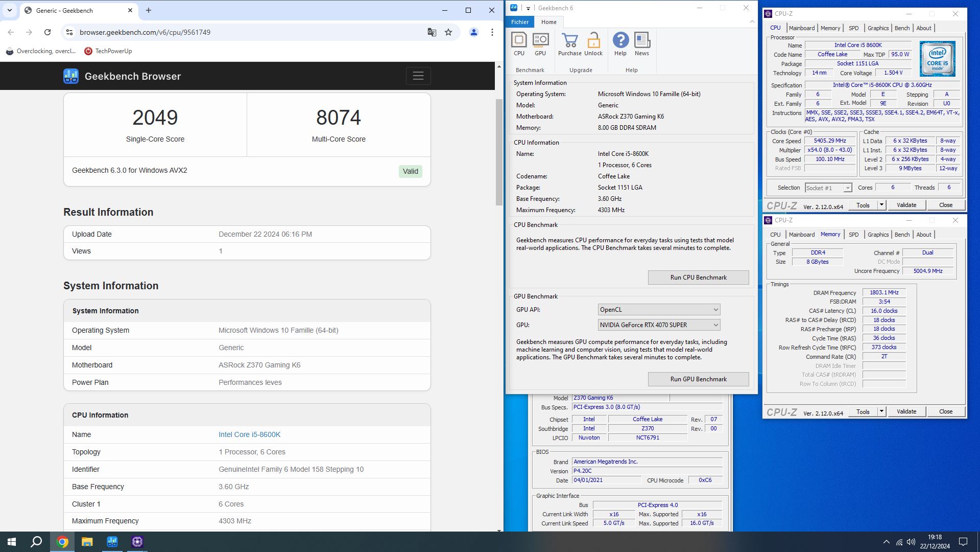Click the Geekbench Browser logo icon
The width and height of the screenshot is (980, 552).
[x=71, y=76]
